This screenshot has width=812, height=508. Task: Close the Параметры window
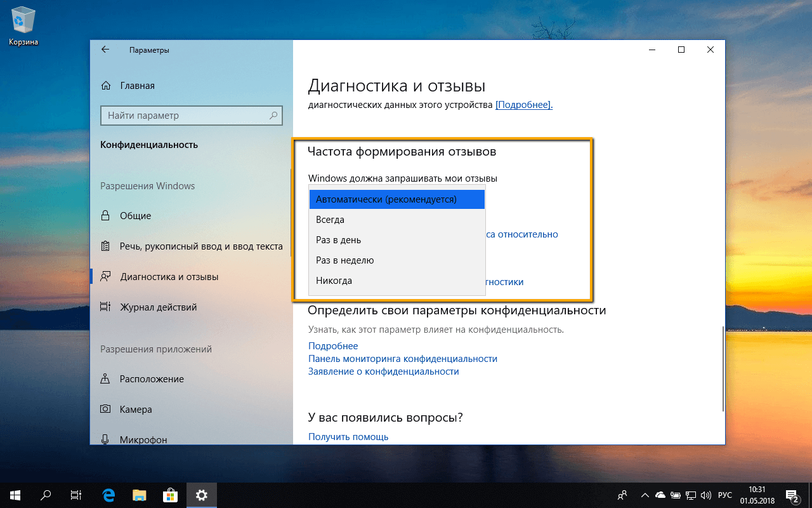pos(710,50)
